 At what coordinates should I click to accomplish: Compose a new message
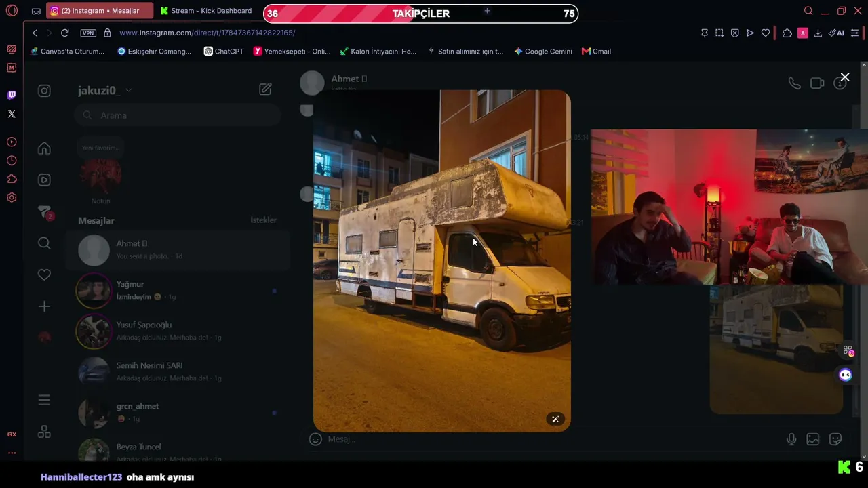[x=265, y=89]
